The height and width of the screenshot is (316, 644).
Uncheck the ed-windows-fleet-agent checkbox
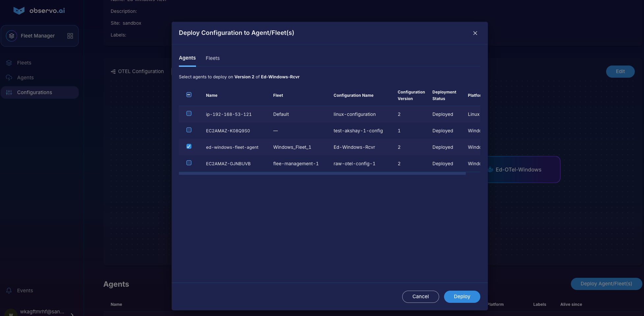189,146
